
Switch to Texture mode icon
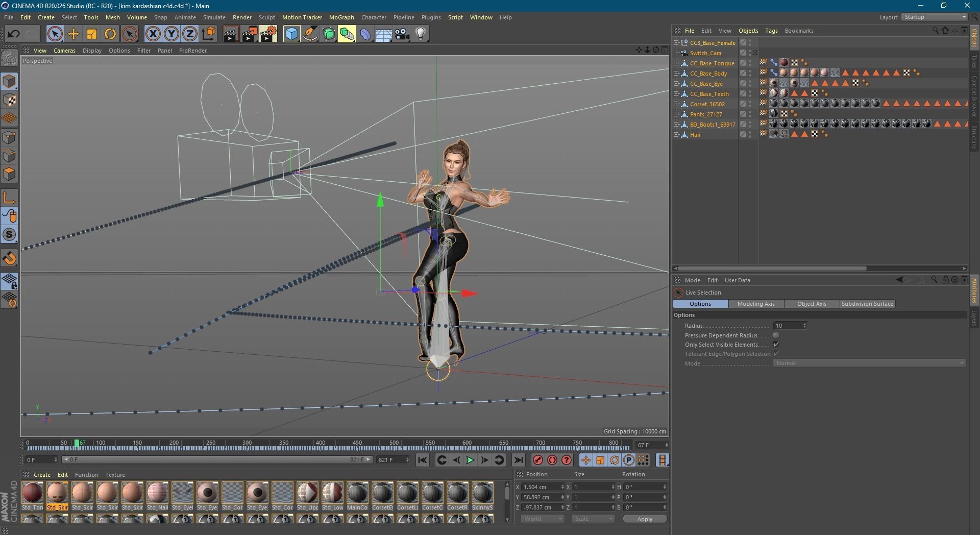point(9,100)
